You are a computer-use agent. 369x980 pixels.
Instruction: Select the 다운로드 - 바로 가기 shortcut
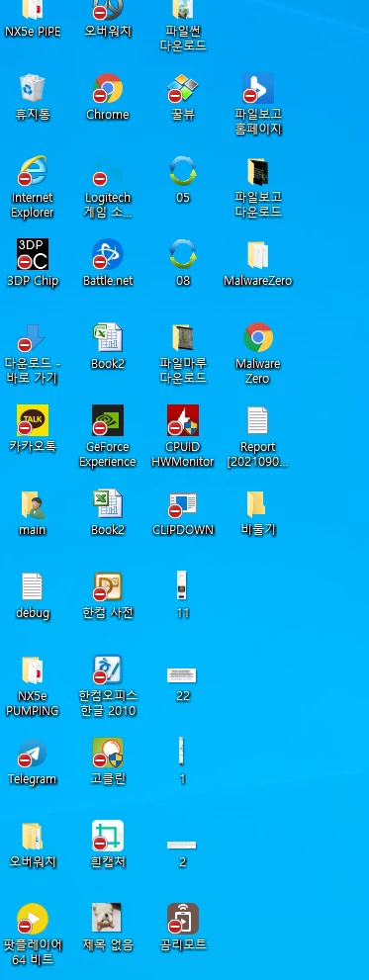point(32,337)
